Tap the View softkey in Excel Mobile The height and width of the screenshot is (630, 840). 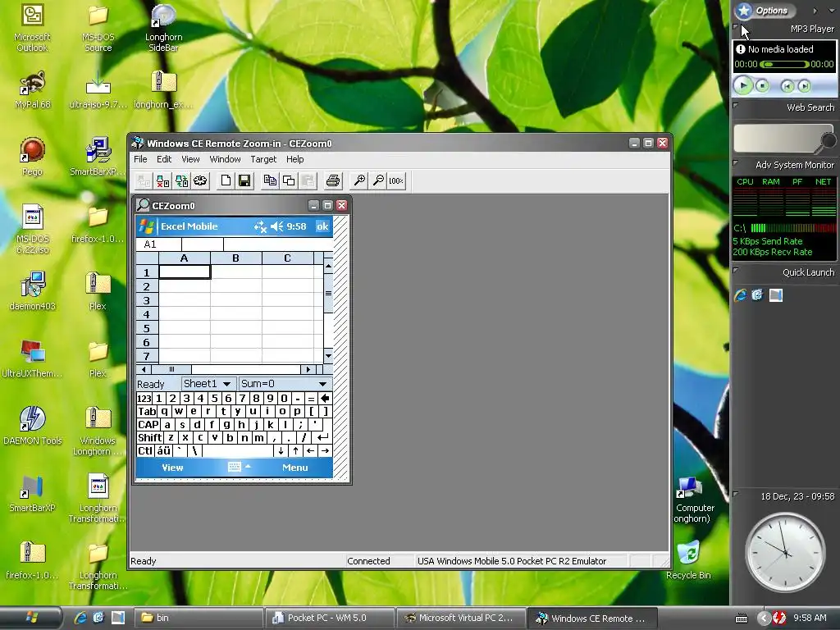pos(172,468)
